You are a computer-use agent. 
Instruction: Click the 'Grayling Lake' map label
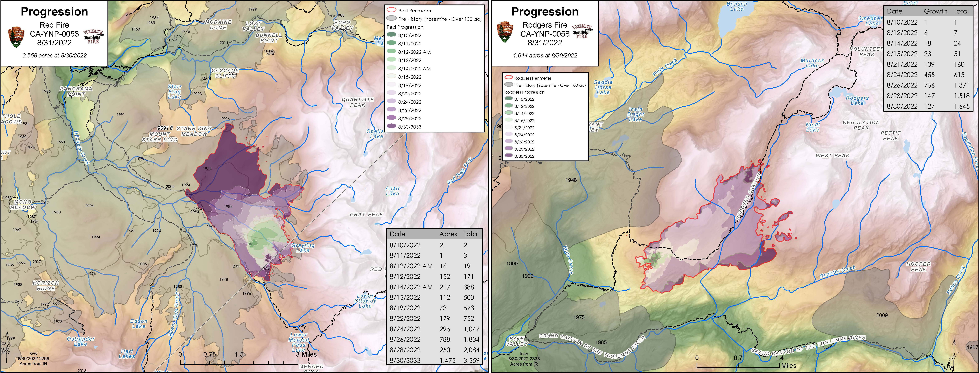point(303,248)
